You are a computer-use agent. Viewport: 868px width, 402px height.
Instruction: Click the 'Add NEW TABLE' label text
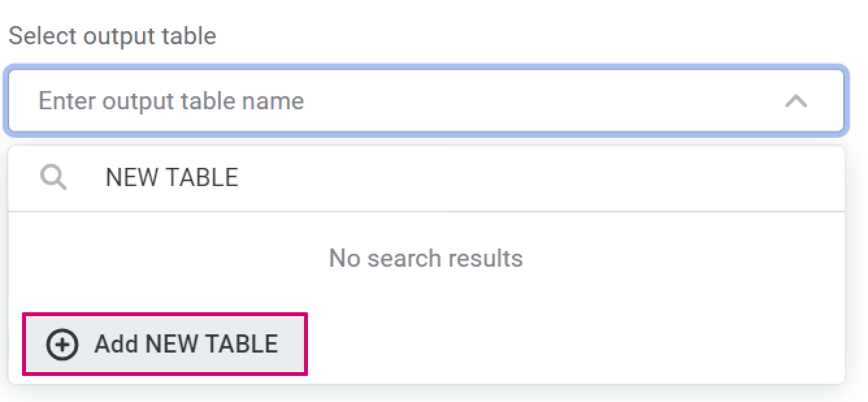click(x=186, y=344)
